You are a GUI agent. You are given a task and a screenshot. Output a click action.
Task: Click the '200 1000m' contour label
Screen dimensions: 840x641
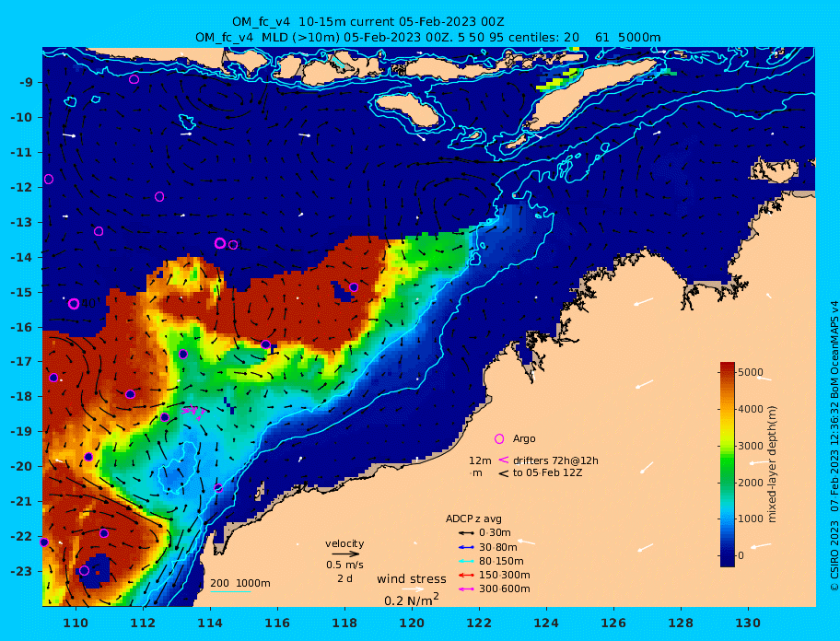point(240,583)
